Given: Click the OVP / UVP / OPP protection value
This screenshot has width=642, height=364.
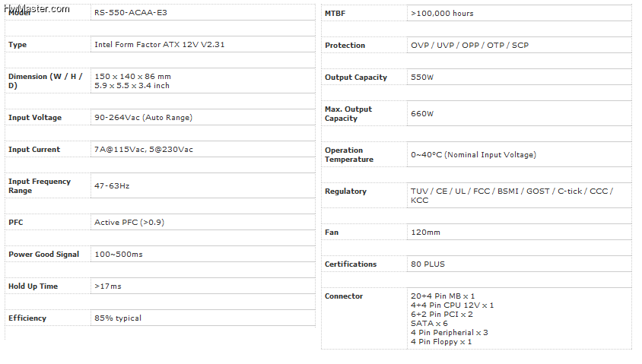Looking at the screenshot, I should click(469, 46).
